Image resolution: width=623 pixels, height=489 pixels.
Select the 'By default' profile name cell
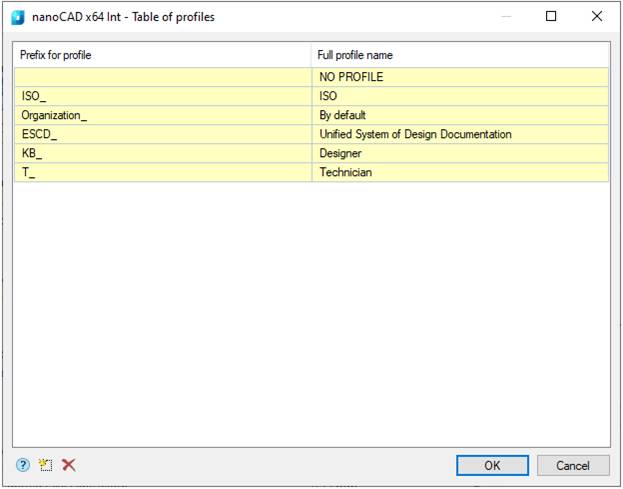(460, 115)
